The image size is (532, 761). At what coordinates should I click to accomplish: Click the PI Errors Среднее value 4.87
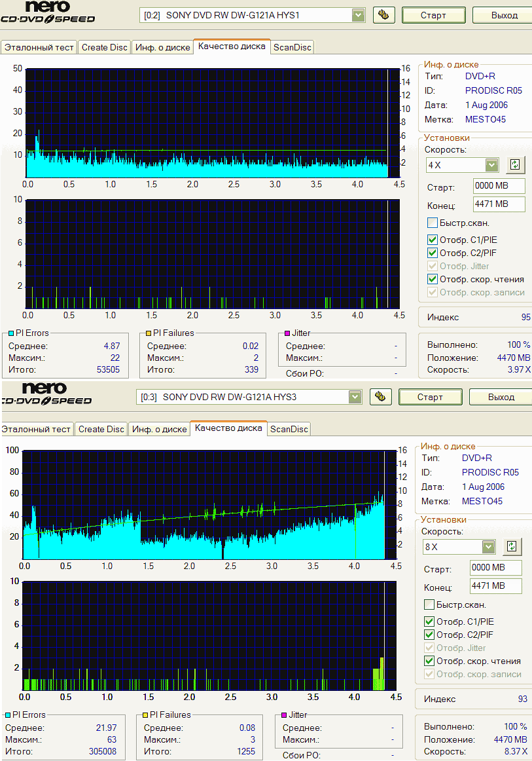pyautogui.click(x=112, y=346)
